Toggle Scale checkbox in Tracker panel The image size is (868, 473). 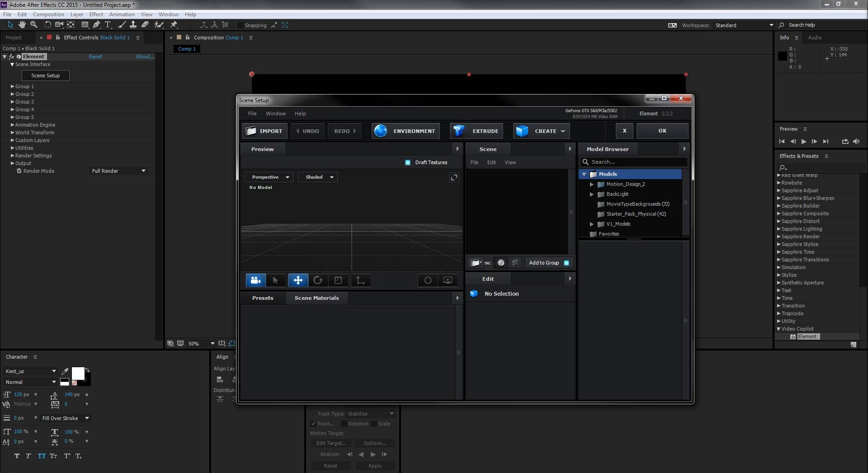tap(374, 424)
